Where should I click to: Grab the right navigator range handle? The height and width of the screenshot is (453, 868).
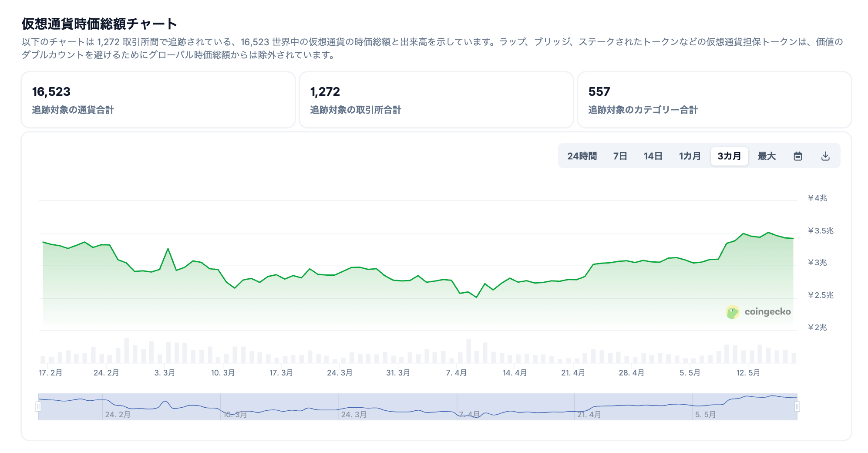point(797,406)
